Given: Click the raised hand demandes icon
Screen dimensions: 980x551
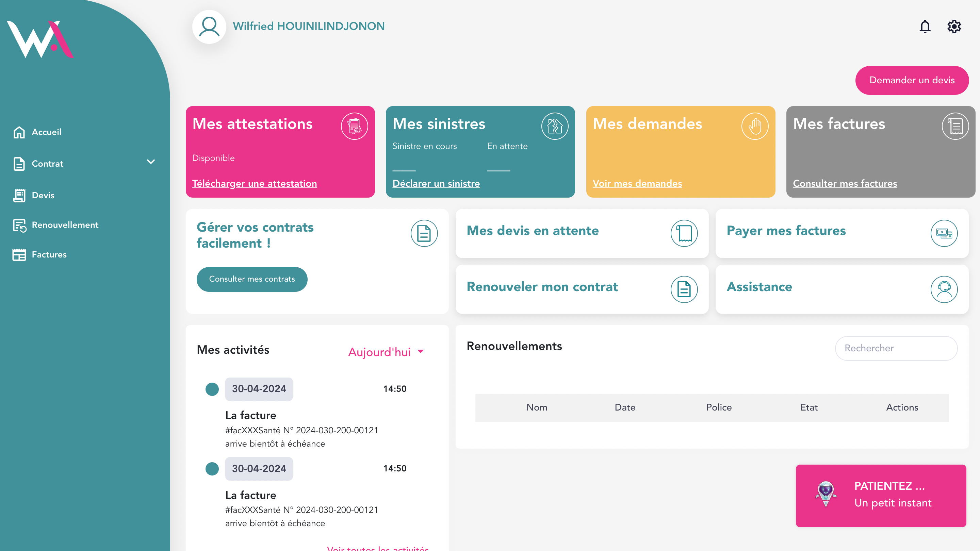Looking at the screenshot, I should pos(754,126).
